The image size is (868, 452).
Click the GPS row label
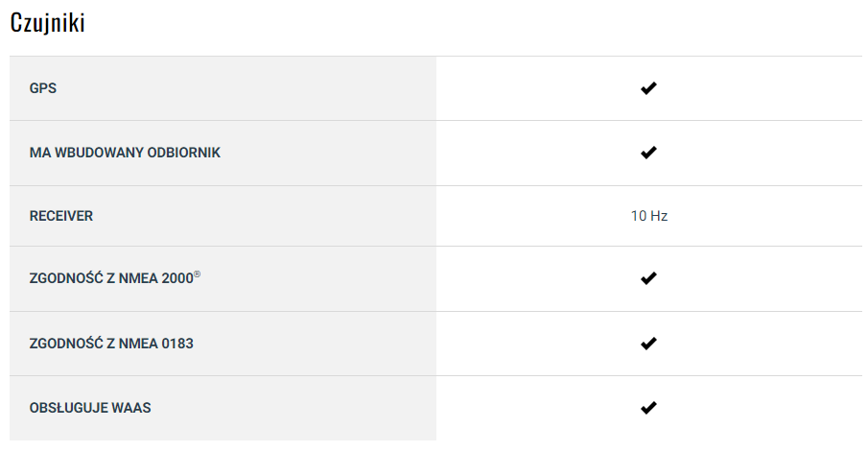click(x=43, y=88)
